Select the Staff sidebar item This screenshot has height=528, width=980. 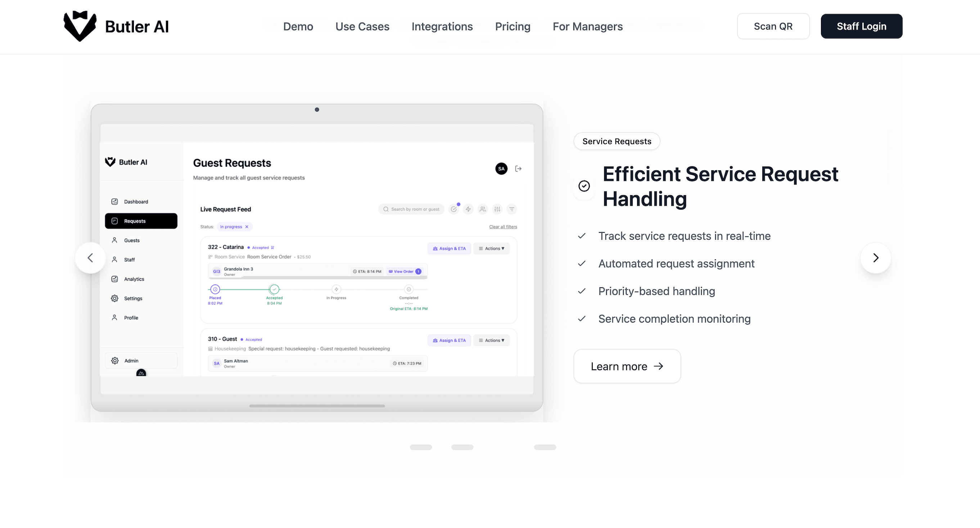point(129,260)
